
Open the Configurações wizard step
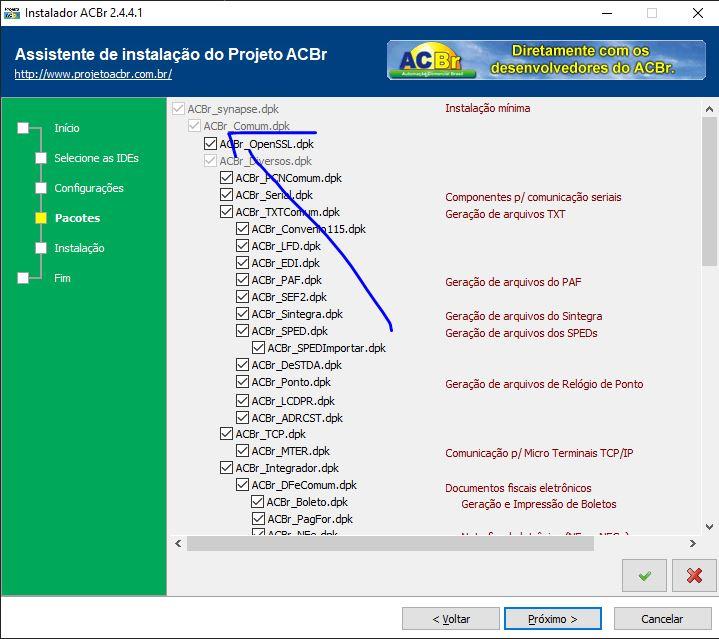tap(89, 188)
